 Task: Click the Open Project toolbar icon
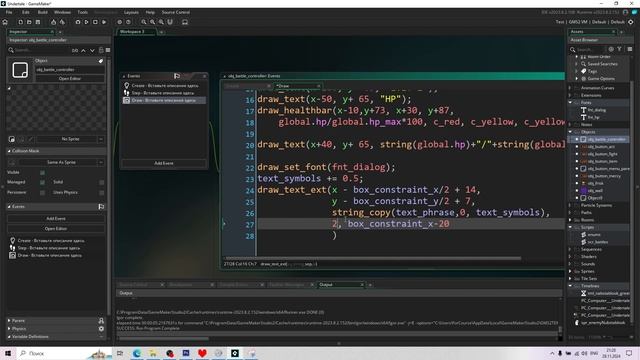(29, 22)
